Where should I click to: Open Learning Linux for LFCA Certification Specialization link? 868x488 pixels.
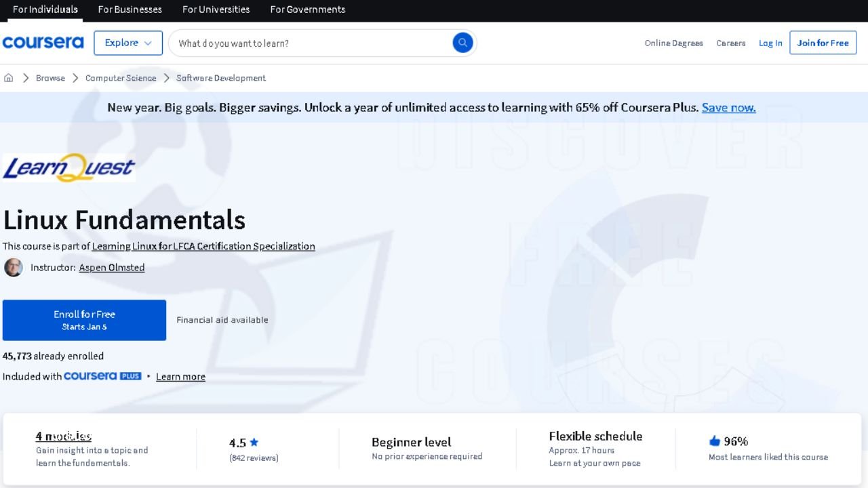coord(203,246)
